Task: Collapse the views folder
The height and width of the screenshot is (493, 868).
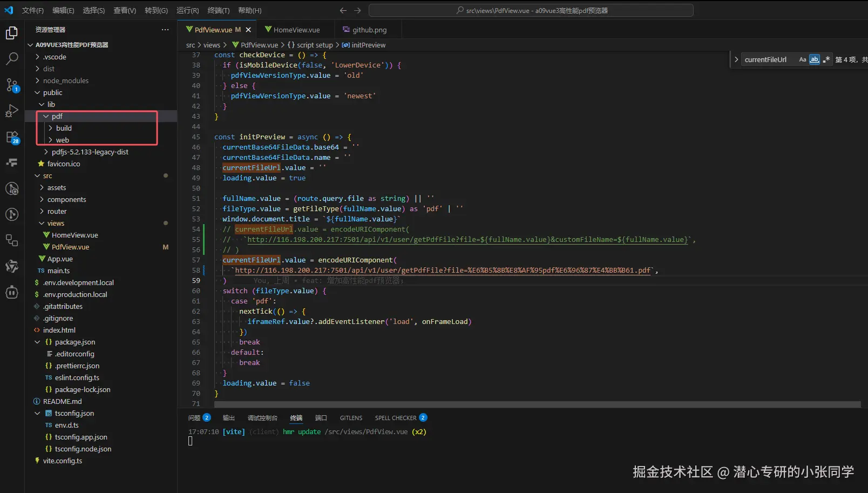Action: point(55,223)
